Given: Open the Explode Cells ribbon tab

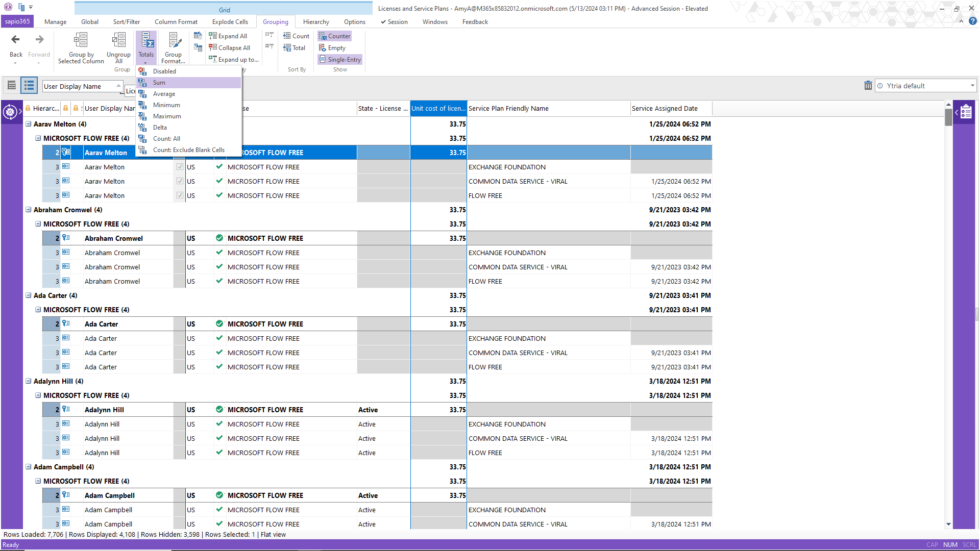Looking at the screenshot, I should pos(230,22).
